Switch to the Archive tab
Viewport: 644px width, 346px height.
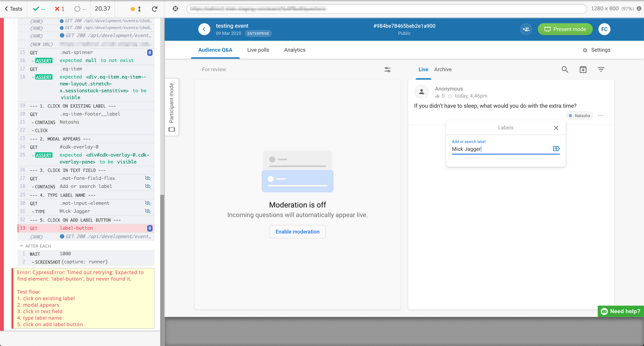[443, 69]
